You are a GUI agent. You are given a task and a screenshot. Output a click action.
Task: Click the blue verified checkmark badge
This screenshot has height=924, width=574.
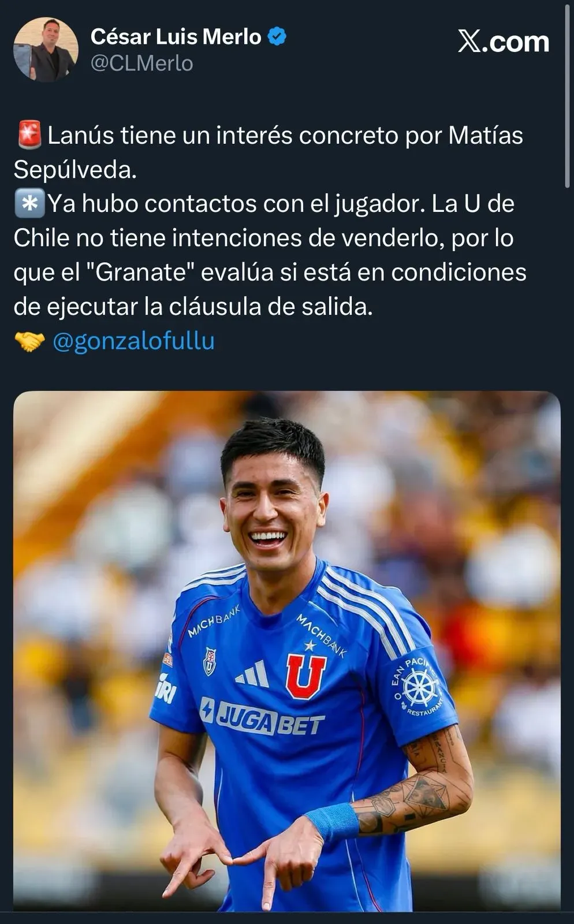click(277, 37)
